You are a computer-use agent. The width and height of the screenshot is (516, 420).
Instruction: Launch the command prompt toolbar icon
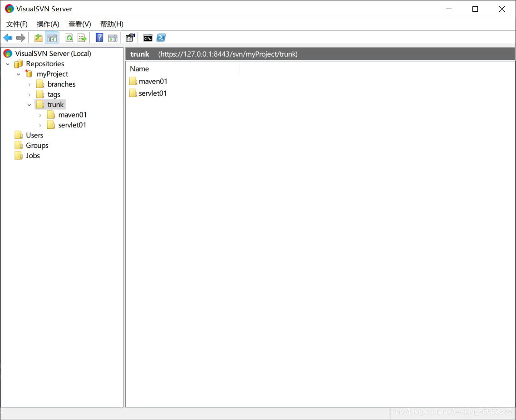(148, 38)
